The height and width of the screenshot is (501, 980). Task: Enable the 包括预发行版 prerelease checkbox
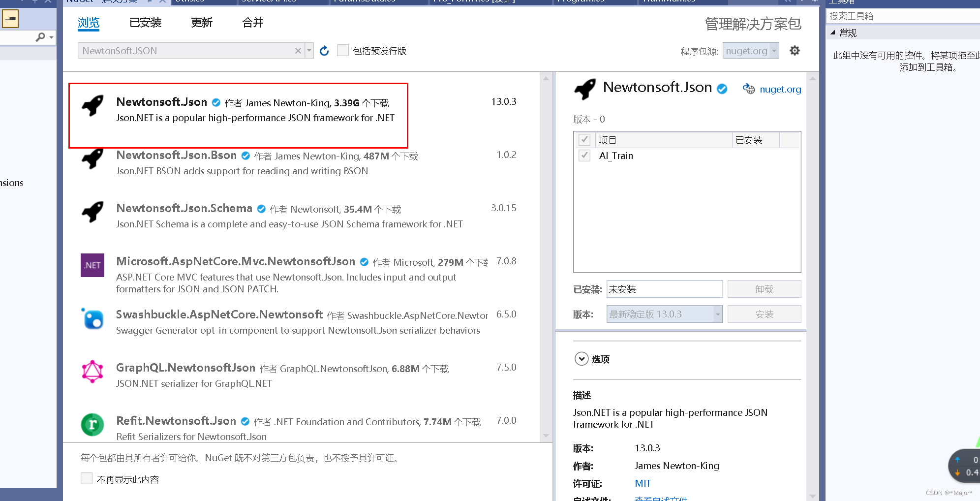tap(343, 50)
